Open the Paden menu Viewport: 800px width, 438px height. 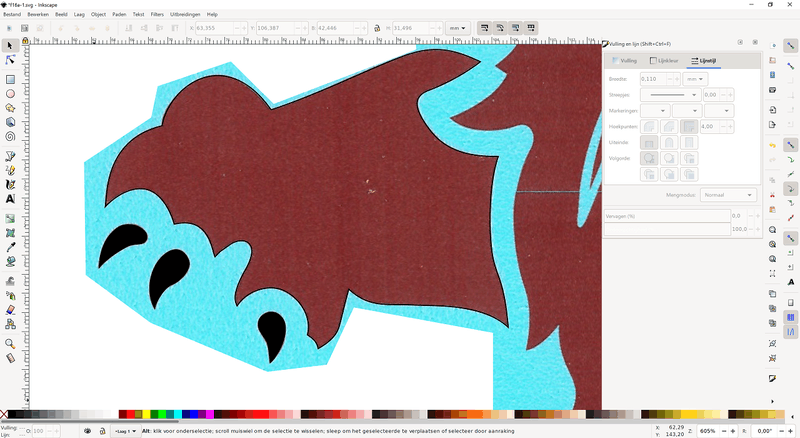click(x=119, y=14)
